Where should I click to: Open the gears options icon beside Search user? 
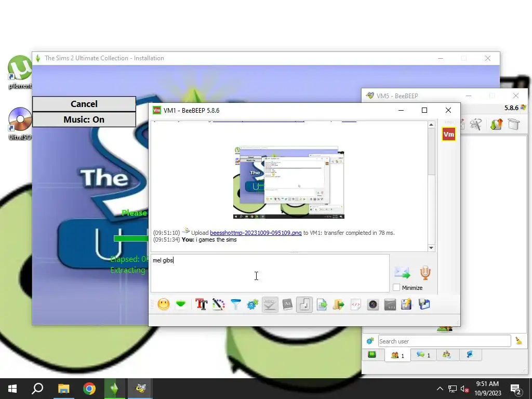[x=370, y=341]
